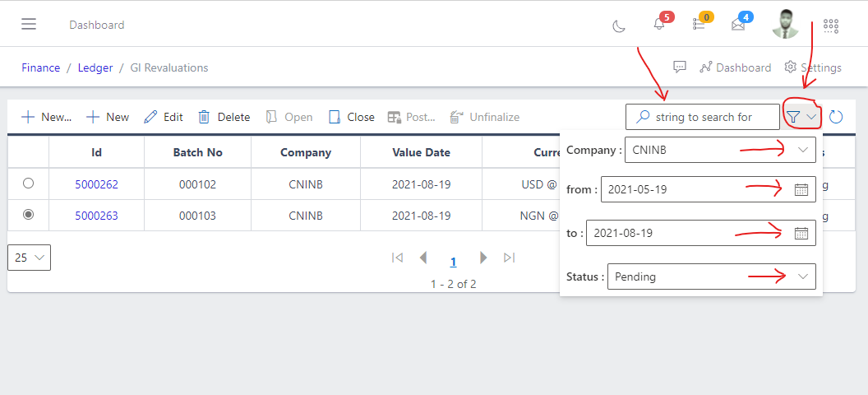Toggle the filter funnel dropdown
This screenshot has width=868, height=395.
tap(801, 117)
